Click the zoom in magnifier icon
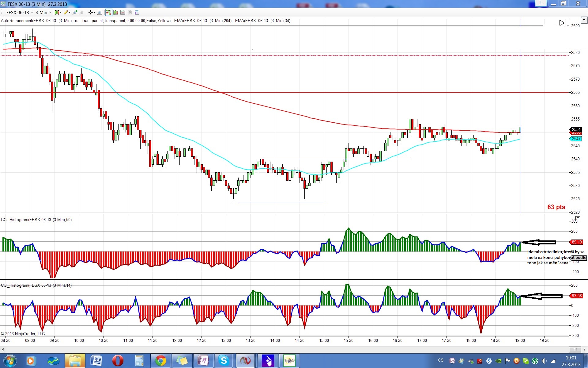Image resolution: width=588 pixels, height=368 pixels. [x=75, y=13]
